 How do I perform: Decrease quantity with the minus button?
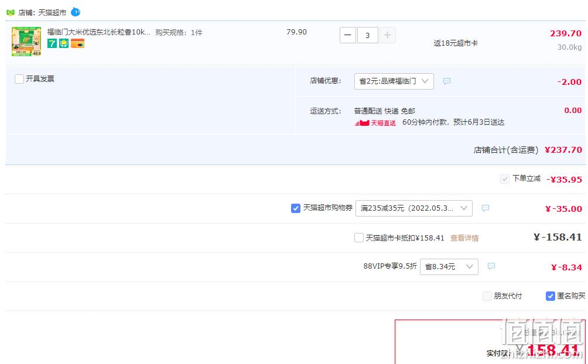[x=348, y=35]
